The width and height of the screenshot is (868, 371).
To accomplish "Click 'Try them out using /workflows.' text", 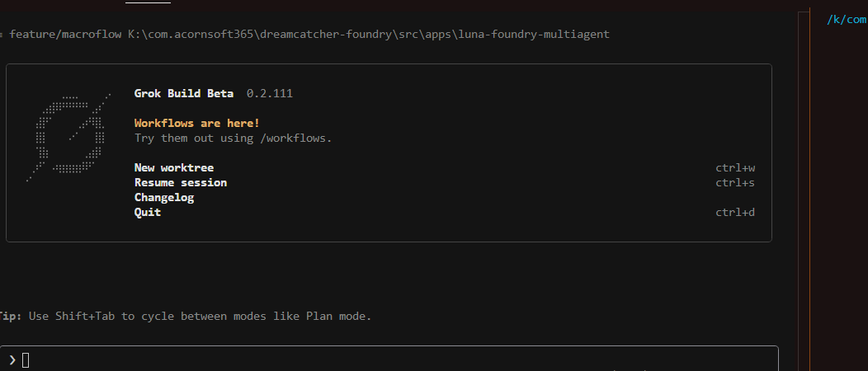I will [233, 138].
